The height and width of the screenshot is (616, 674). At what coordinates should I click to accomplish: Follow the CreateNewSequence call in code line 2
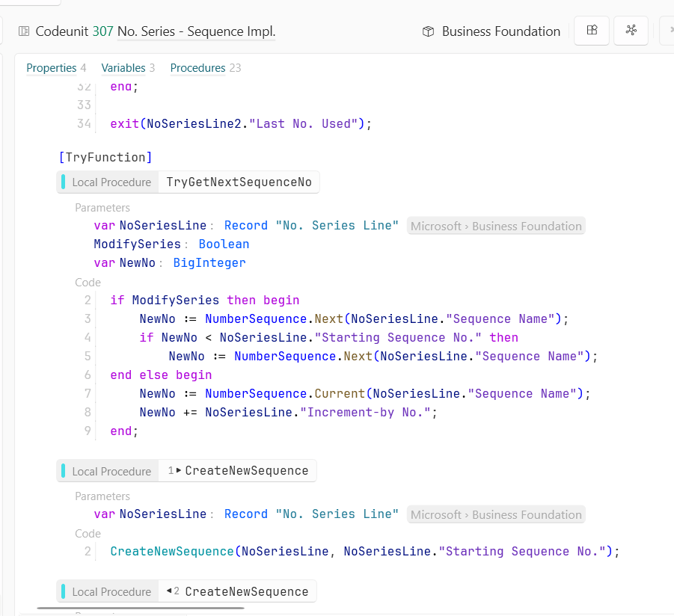(172, 552)
